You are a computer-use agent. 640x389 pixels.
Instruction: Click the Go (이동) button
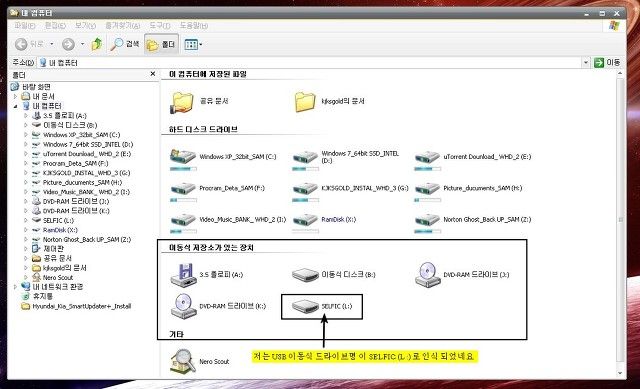pyautogui.click(x=607, y=62)
